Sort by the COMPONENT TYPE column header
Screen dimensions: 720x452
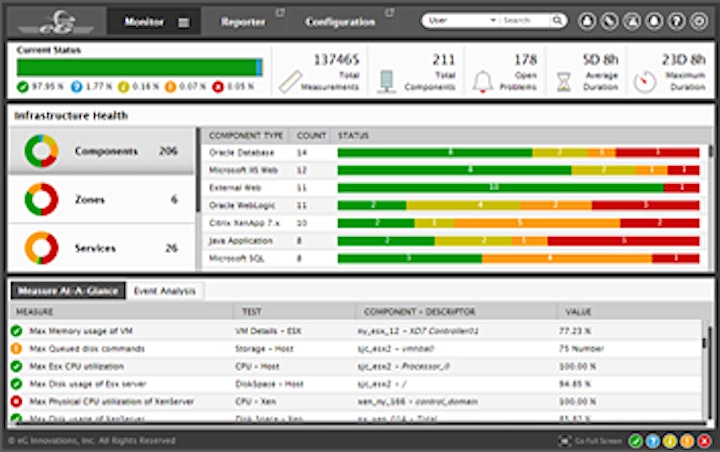coord(246,136)
